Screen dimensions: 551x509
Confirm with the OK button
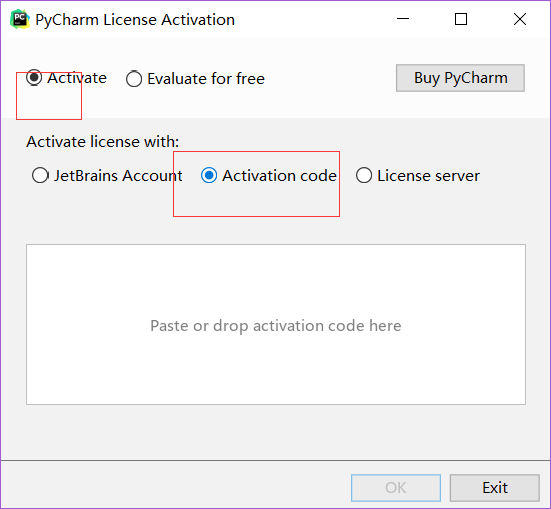click(396, 488)
